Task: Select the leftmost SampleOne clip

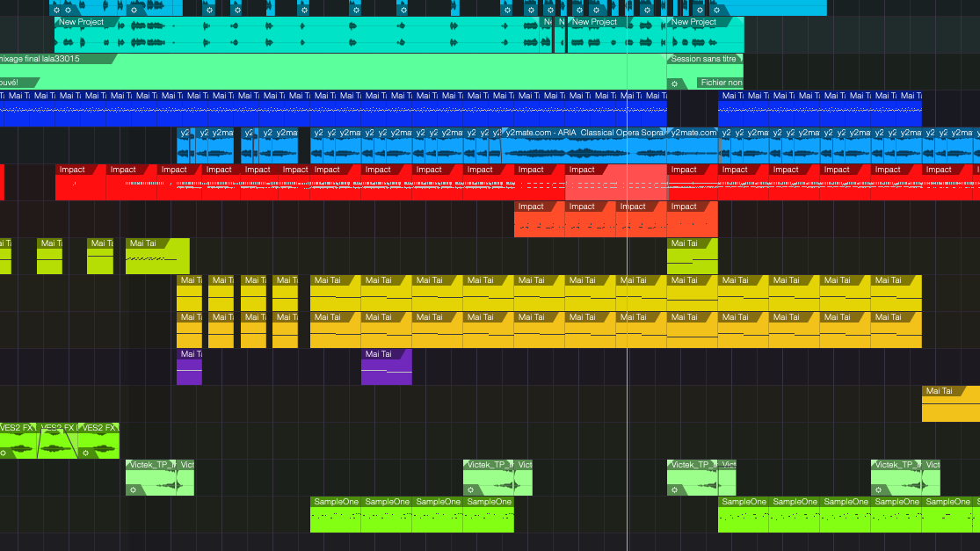Action: pos(335,515)
